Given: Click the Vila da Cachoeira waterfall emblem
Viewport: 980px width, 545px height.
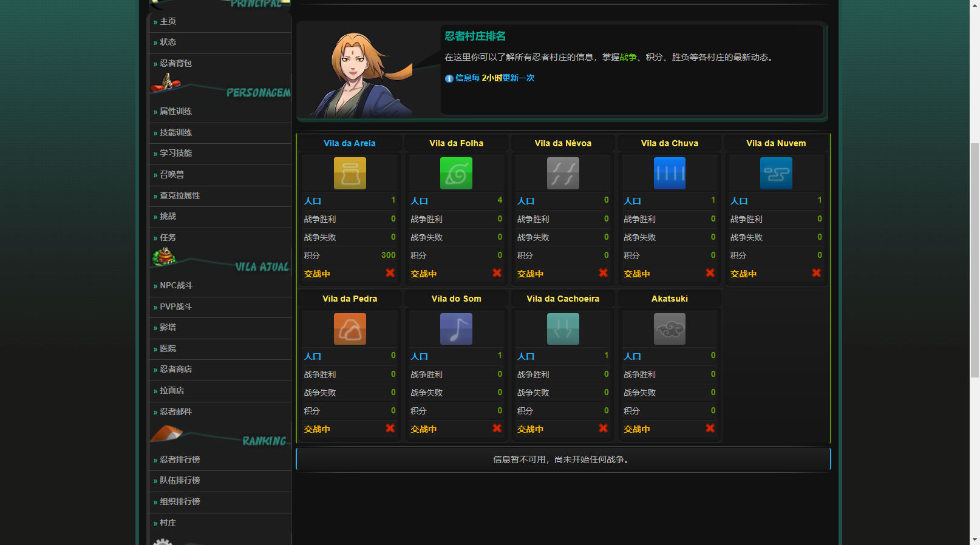Looking at the screenshot, I should [x=563, y=329].
